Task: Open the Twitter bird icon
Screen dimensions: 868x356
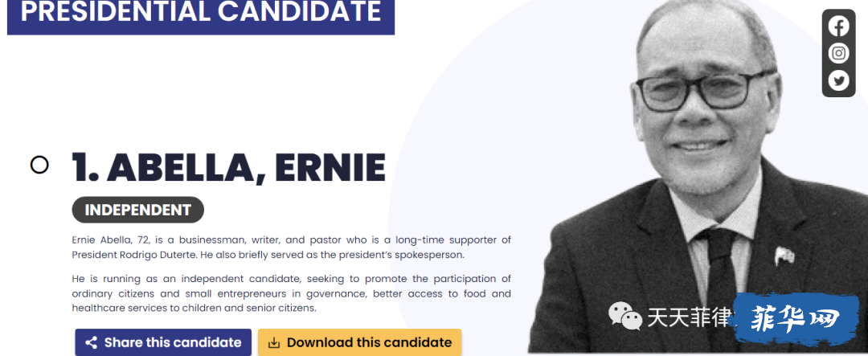Action: point(838,81)
